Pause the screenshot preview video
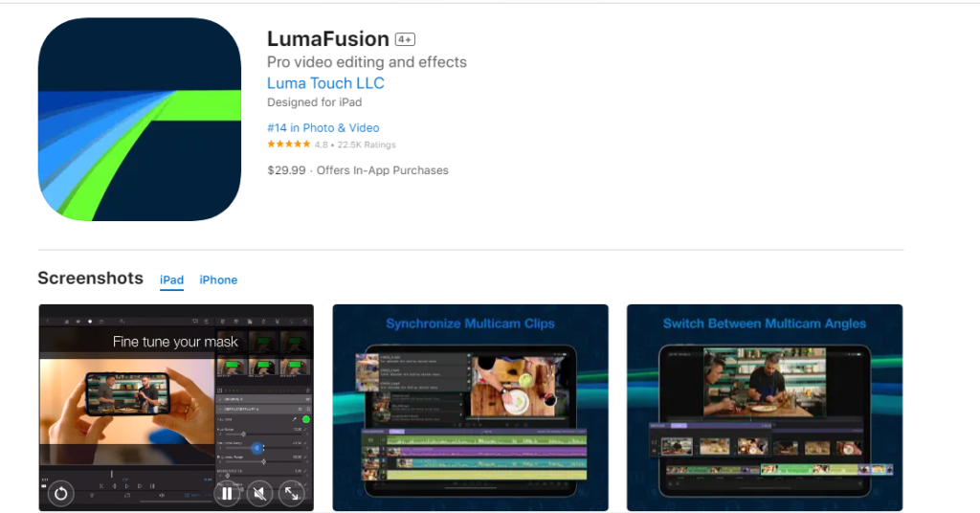This screenshot has height=513, width=980. pos(227,494)
